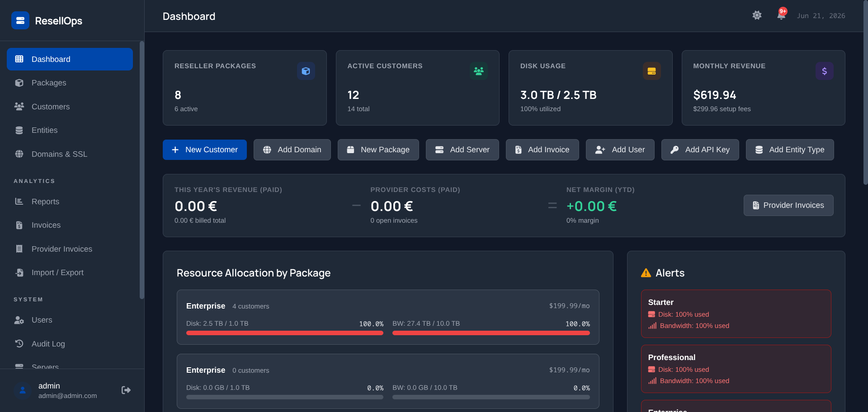
Task: Click the Reseller Packages stat card
Action: point(245,88)
